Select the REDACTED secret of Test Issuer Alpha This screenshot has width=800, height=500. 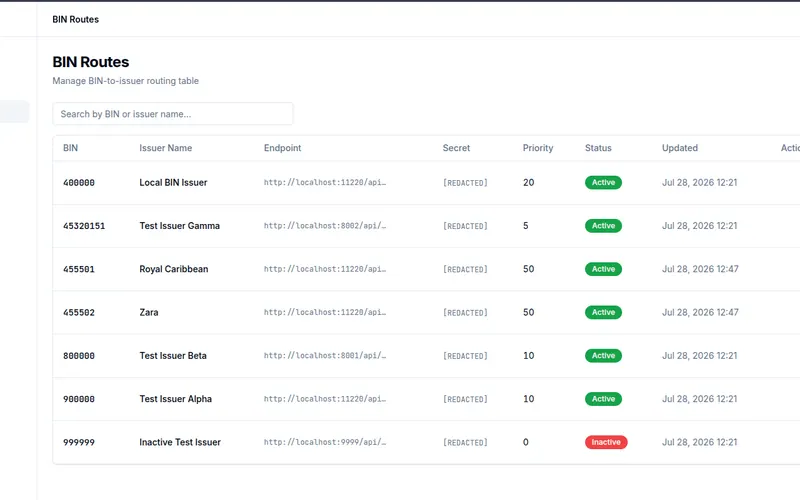[x=465, y=399]
